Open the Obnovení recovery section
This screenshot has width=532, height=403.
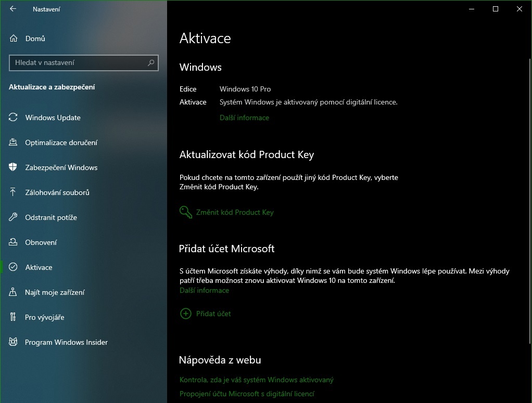click(x=41, y=242)
